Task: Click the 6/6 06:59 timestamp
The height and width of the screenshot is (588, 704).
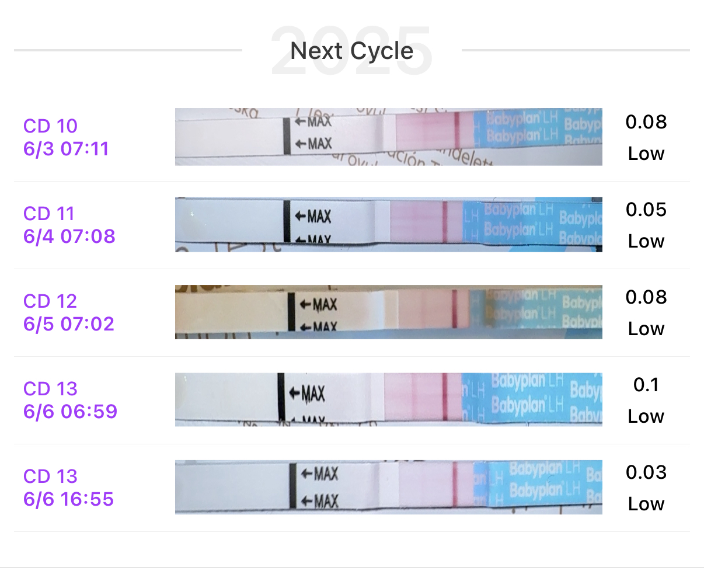Action: pyautogui.click(x=70, y=412)
